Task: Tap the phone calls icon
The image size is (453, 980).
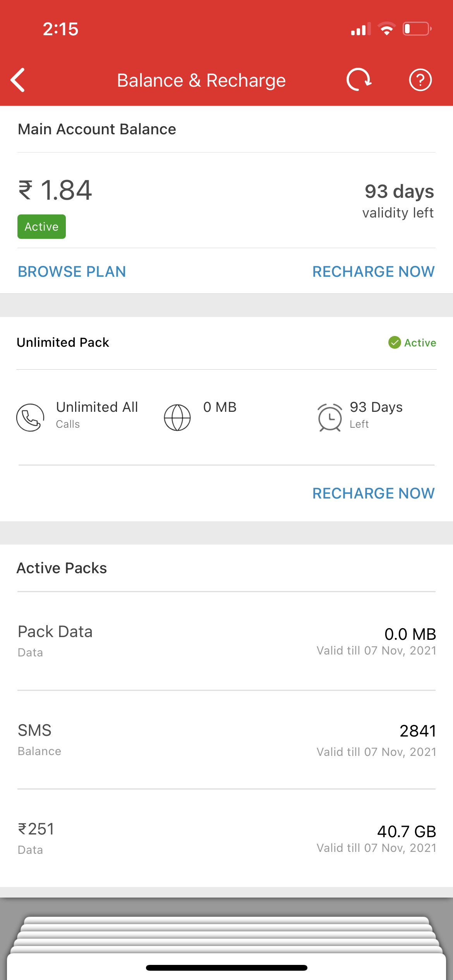Action: point(30,417)
